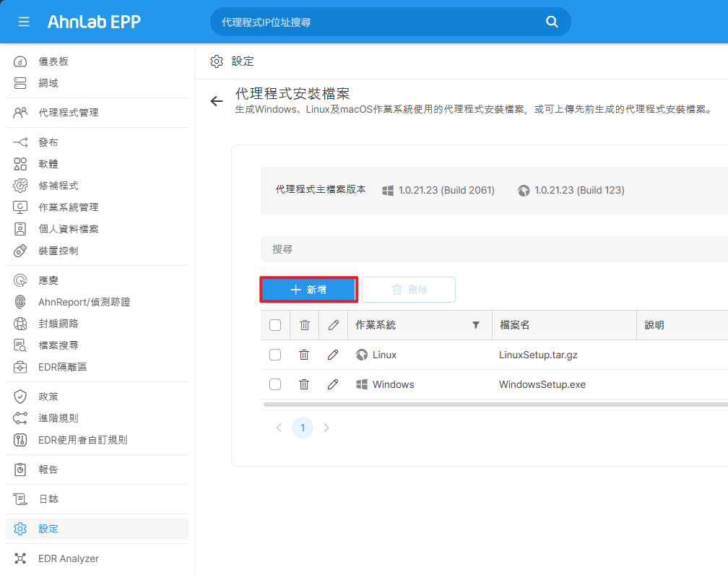Click the 政策 shield icon

click(x=20, y=397)
